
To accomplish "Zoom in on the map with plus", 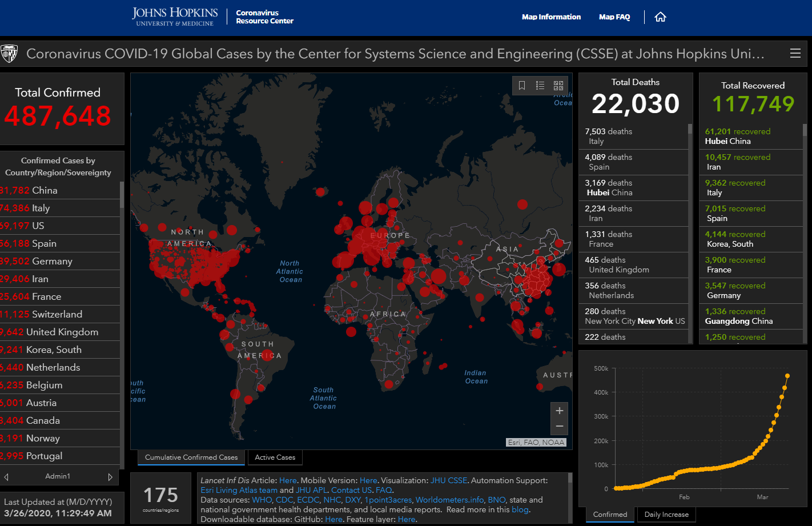I will (x=560, y=411).
